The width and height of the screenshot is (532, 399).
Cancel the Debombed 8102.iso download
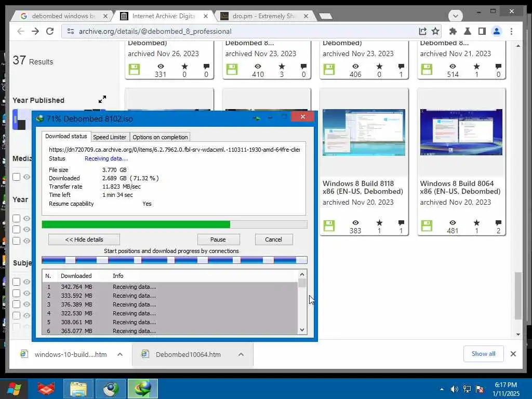click(273, 239)
